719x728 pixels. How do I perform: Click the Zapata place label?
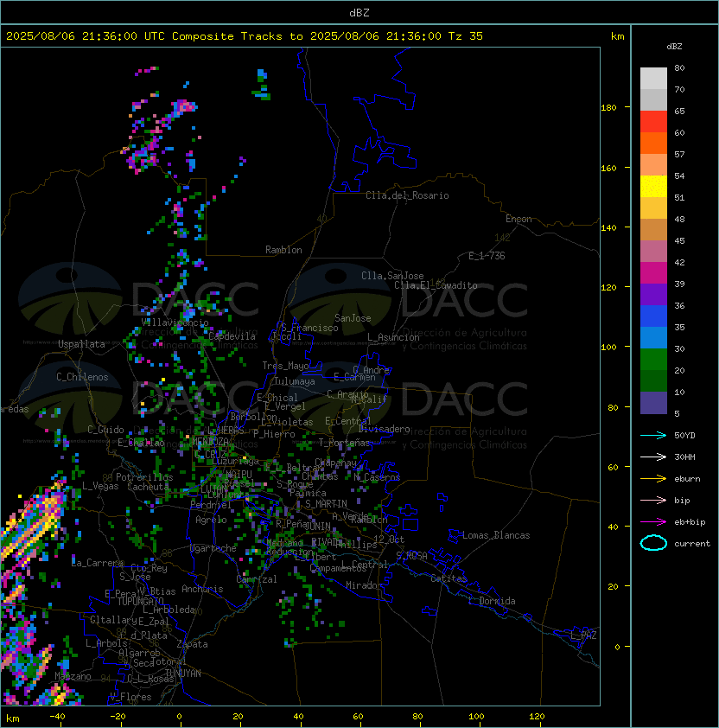tap(192, 644)
